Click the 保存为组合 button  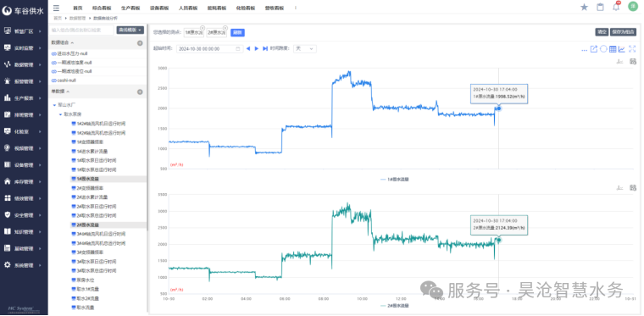623,32
